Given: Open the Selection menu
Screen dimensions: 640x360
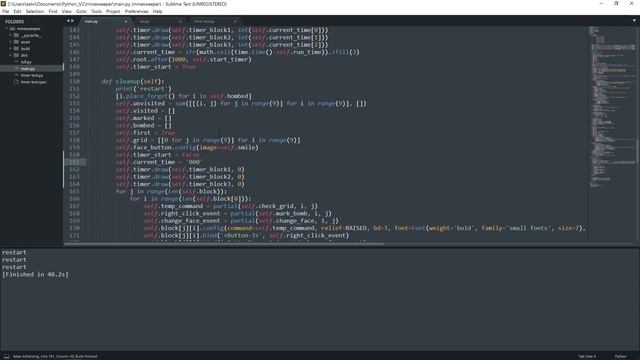Looking at the screenshot, I should pyautogui.click(x=35, y=11).
